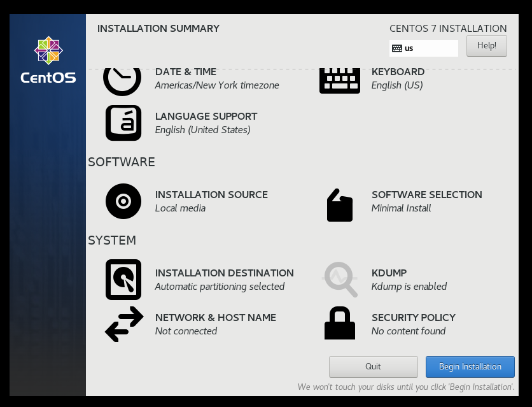Open Network & Host Name arrows icon
Viewport: 532px width, 407px height.
[x=124, y=324]
